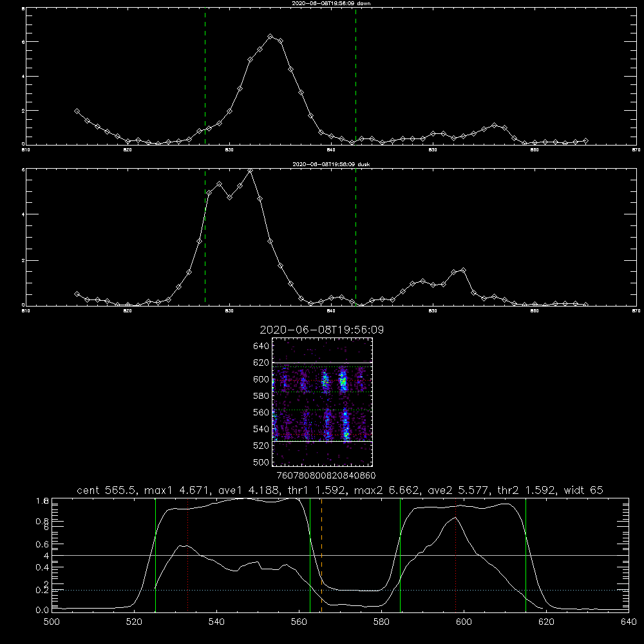Click the rightmost diamond marker on dawn curve
The width and height of the screenshot is (644, 644).
click(x=585, y=141)
